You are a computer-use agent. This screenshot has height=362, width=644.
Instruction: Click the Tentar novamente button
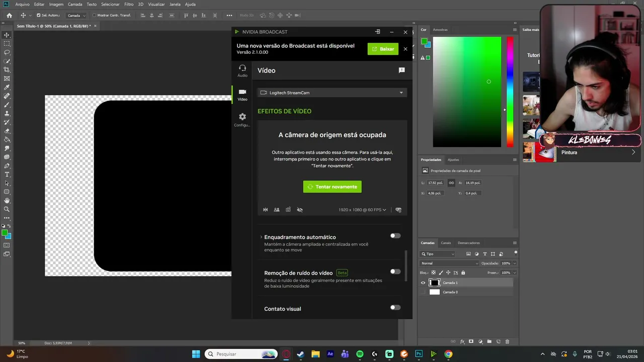click(332, 187)
